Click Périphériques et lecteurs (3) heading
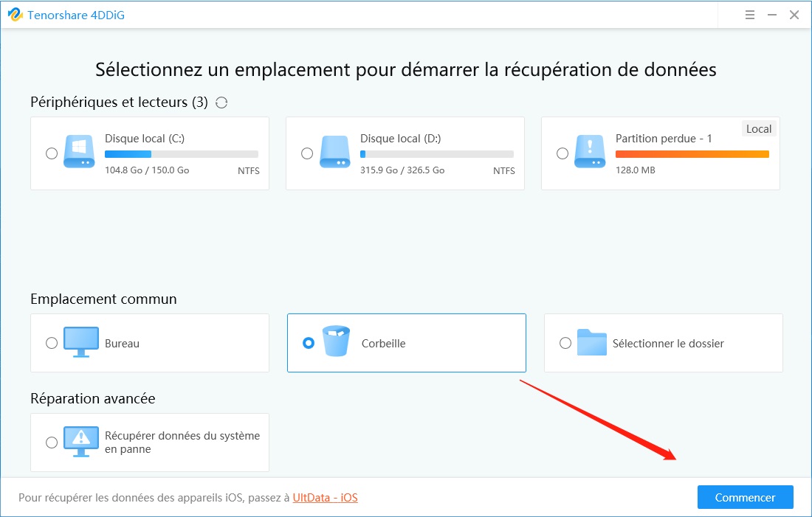Image resolution: width=812 pixels, height=517 pixels. pyautogui.click(x=119, y=103)
